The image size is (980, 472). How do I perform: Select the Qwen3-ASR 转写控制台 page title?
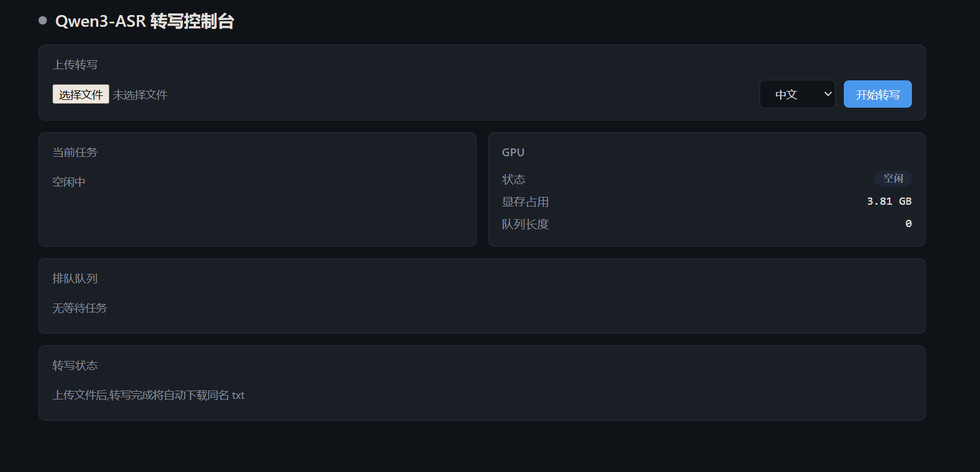click(x=145, y=21)
